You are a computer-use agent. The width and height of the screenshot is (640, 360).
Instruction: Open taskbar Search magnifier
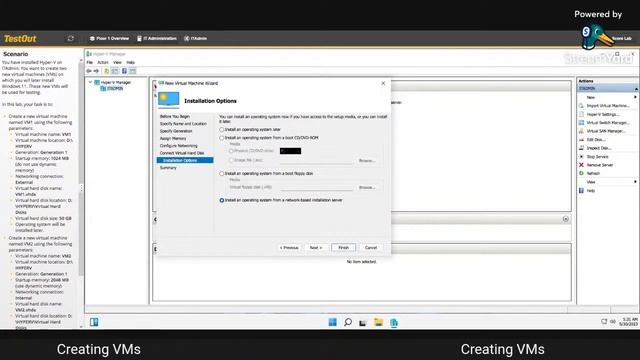(x=348, y=322)
